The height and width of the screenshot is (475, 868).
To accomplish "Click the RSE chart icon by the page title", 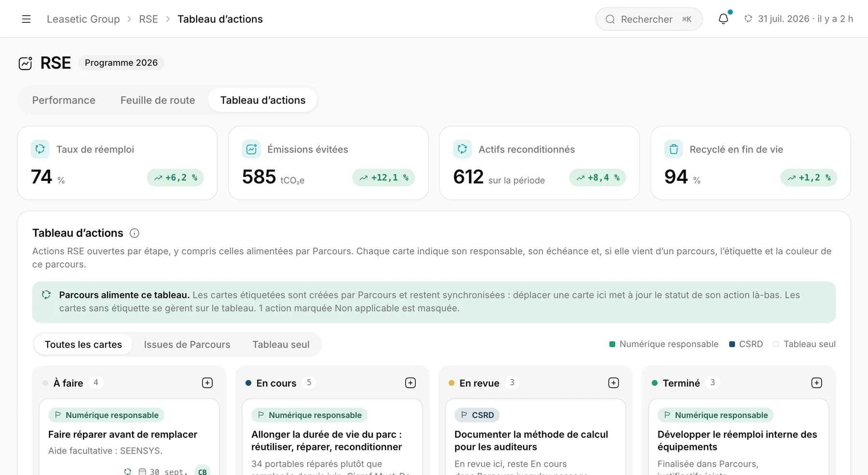I will (x=26, y=63).
